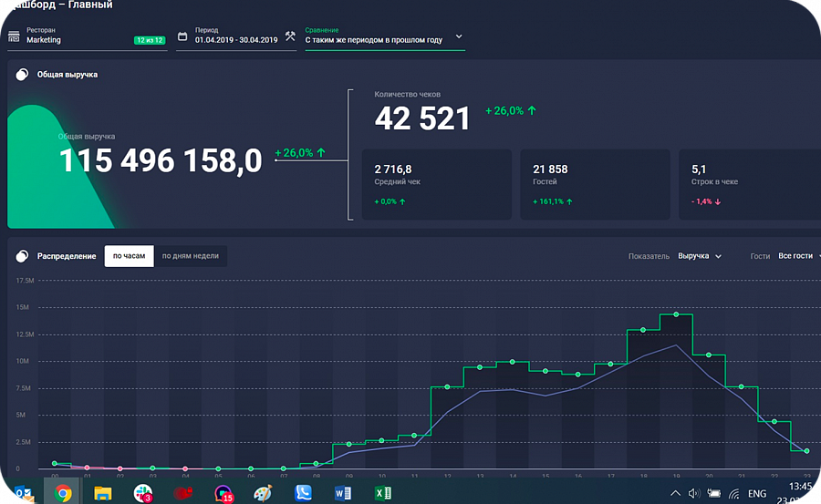
Task: Select the peak data point on the chart
Action: click(676, 314)
